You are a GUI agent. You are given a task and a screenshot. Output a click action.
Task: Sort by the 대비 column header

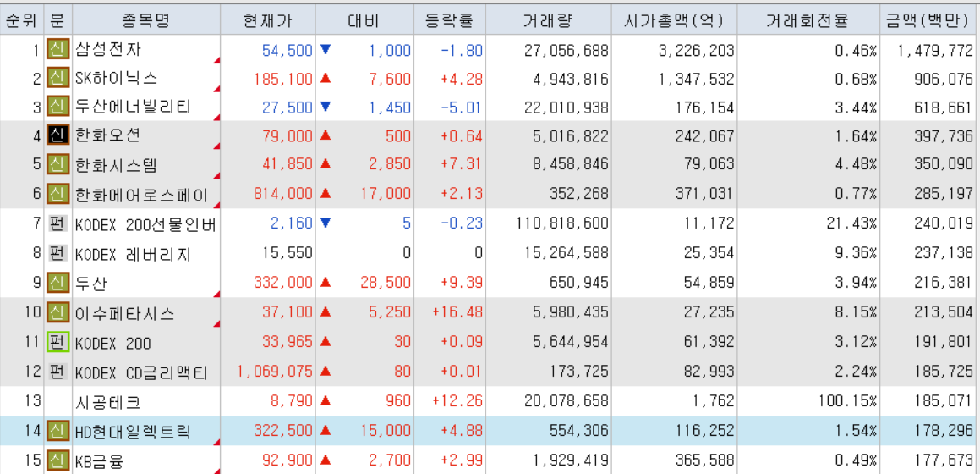(x=365, y=21)
